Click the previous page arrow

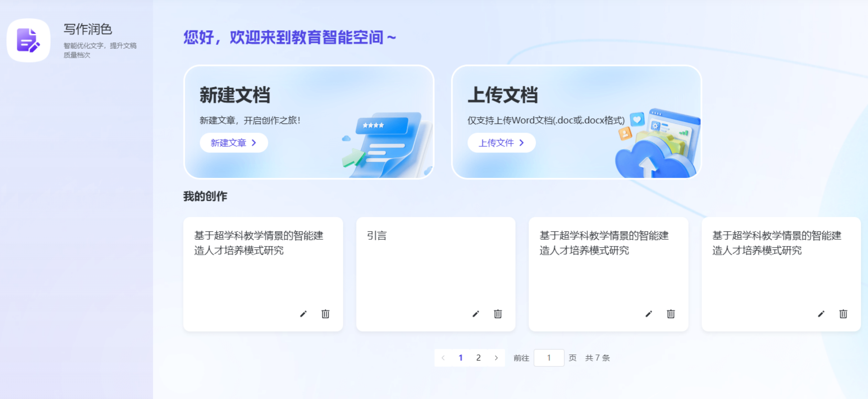tap(443, 358)
